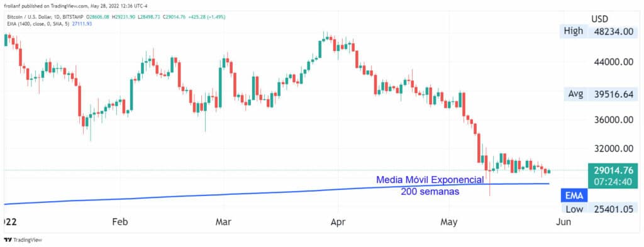Click the Media Móvil Exponencial text annotation

coord(430,180)
